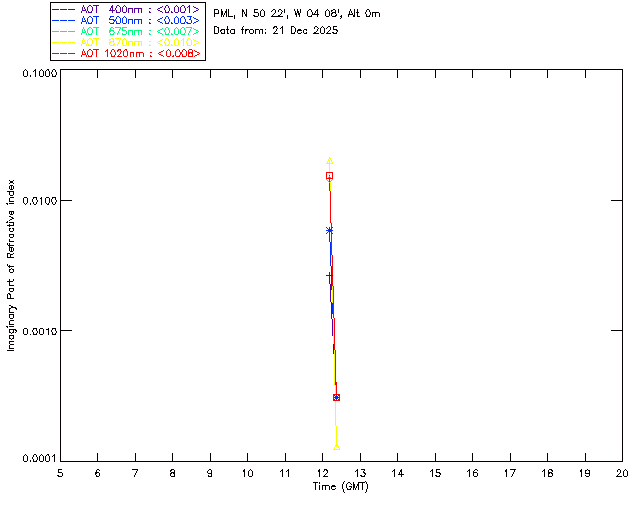The image size is (640, 512).
Task: Click the 400nm mean value <0.001>
Action: pyautogui.click(x=178, y=9)
